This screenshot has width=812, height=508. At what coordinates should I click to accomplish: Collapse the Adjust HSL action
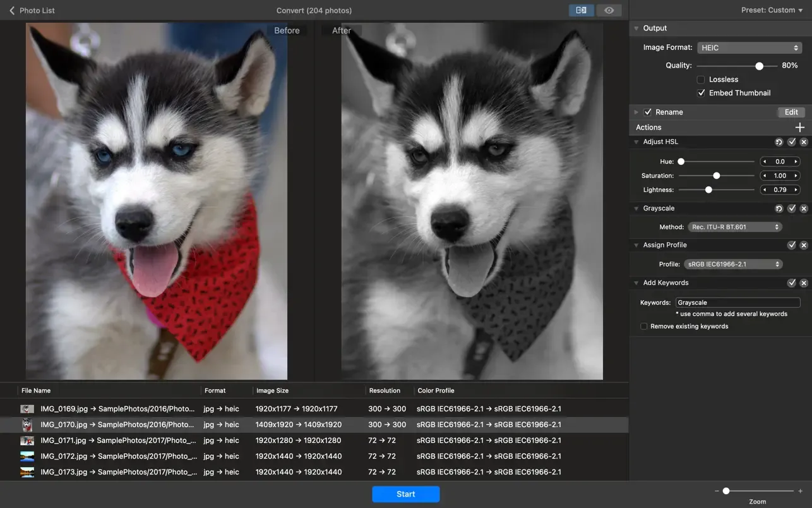click(636, 142)
